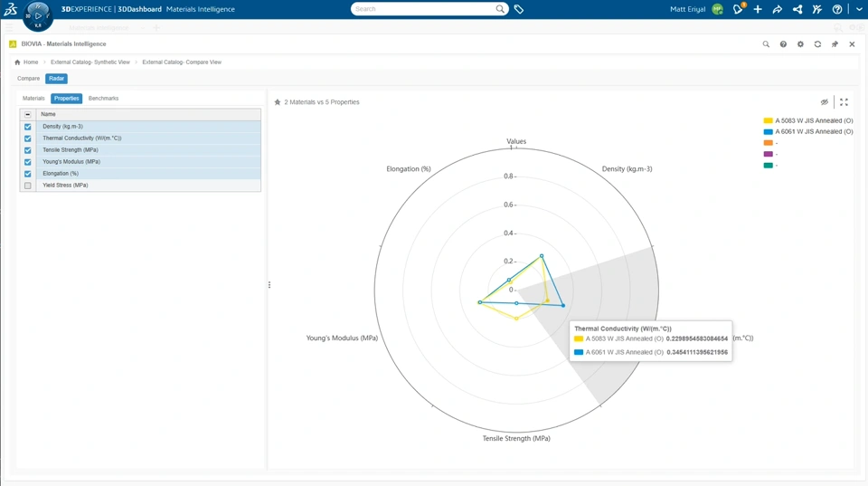Screen dimensions: 868x486
Task: Select Yield Stress (MPa) row text
Action: 65,186
